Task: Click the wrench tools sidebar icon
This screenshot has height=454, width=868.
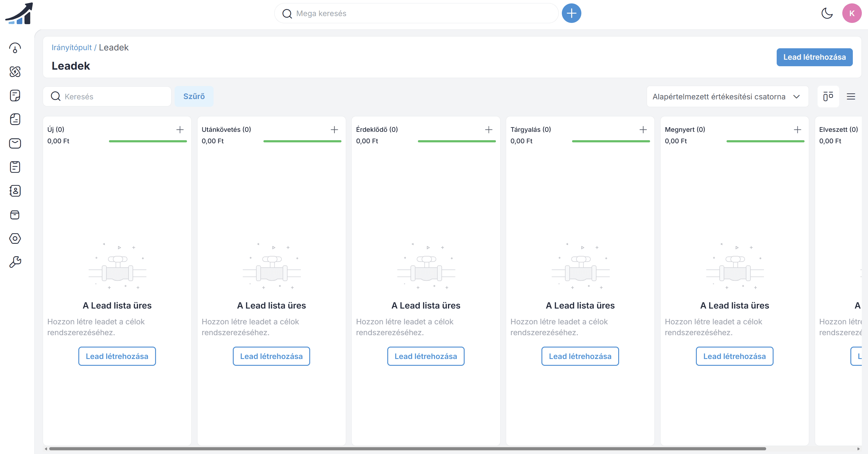Action: (x=15, y=262)
